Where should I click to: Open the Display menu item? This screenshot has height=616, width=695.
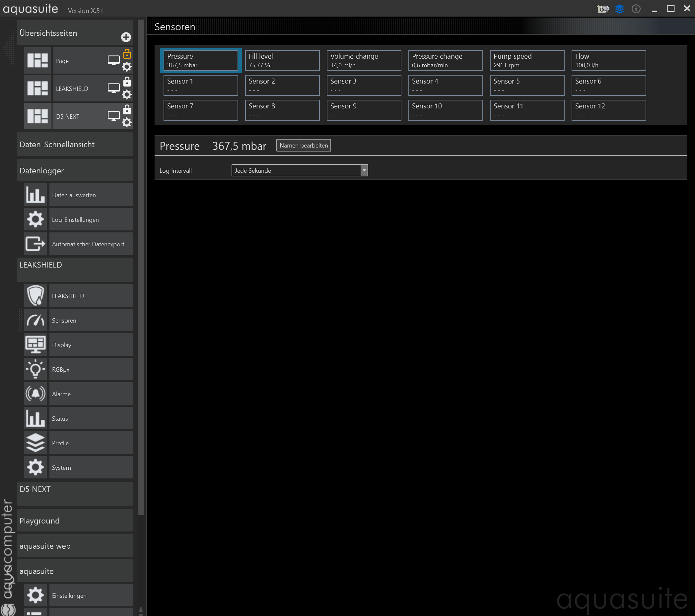[x=91, y=345]
